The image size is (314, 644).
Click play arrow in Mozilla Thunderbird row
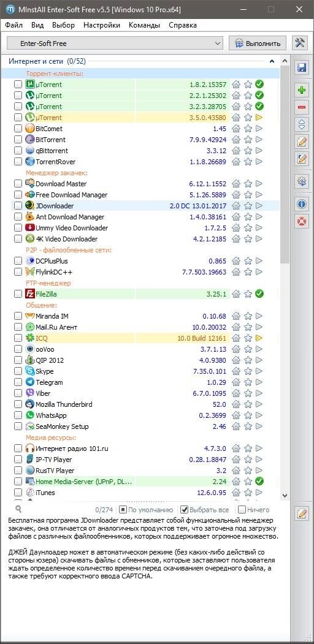(259, 404)
